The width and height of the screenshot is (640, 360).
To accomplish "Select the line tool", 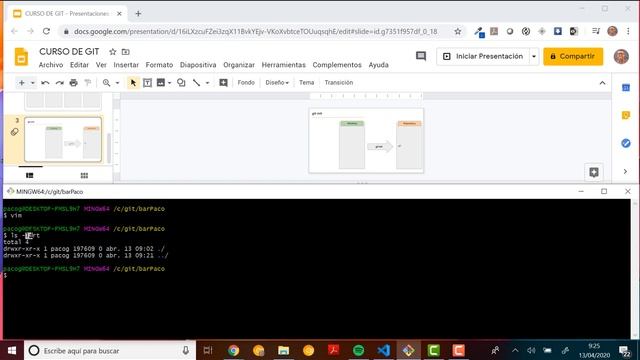I will (196, 83).
